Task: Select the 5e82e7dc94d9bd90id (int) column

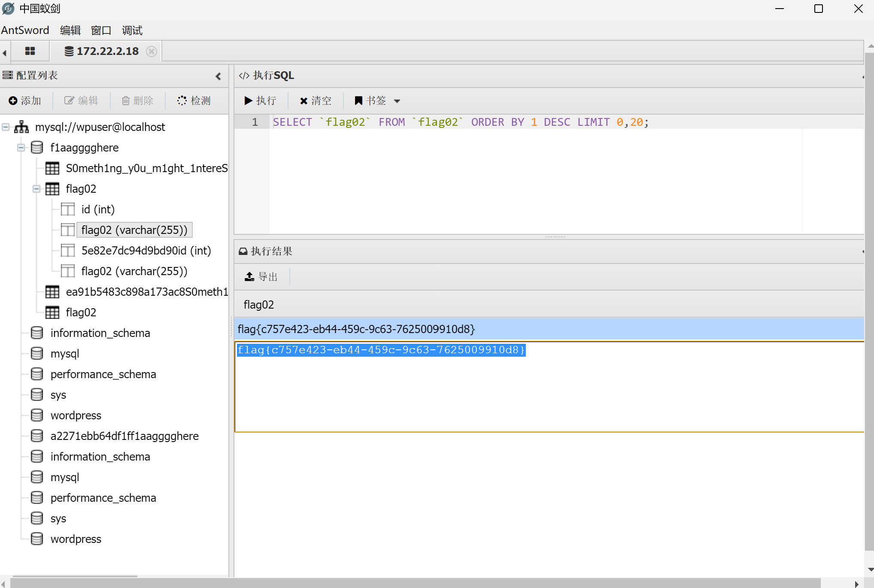Action: pyautogui.click(x=146, y=251)
